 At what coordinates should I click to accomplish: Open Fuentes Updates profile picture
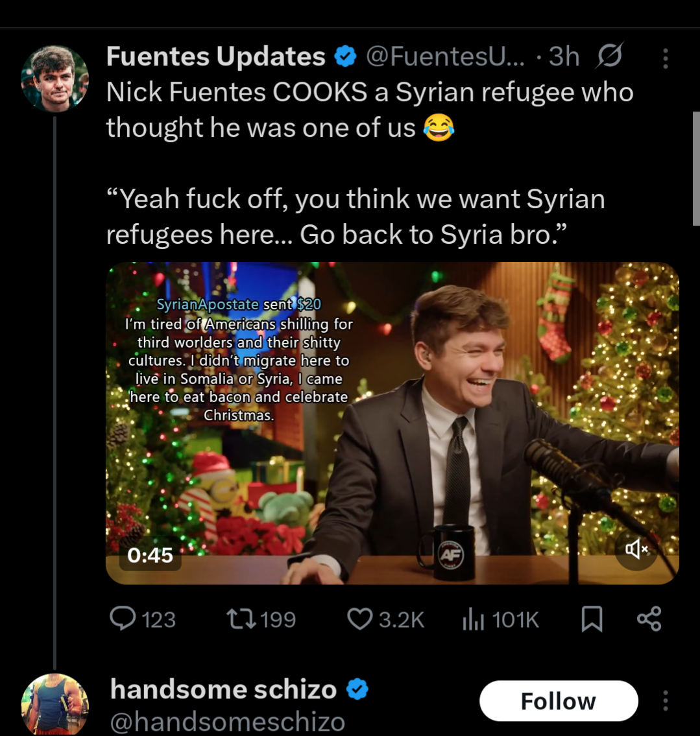coord(54,78)
